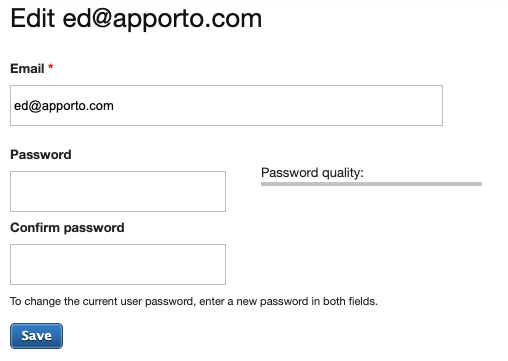The width and height of the screenshot is (508, 361).
Task: Click the bold Email field label
Action: coord(27,69)
